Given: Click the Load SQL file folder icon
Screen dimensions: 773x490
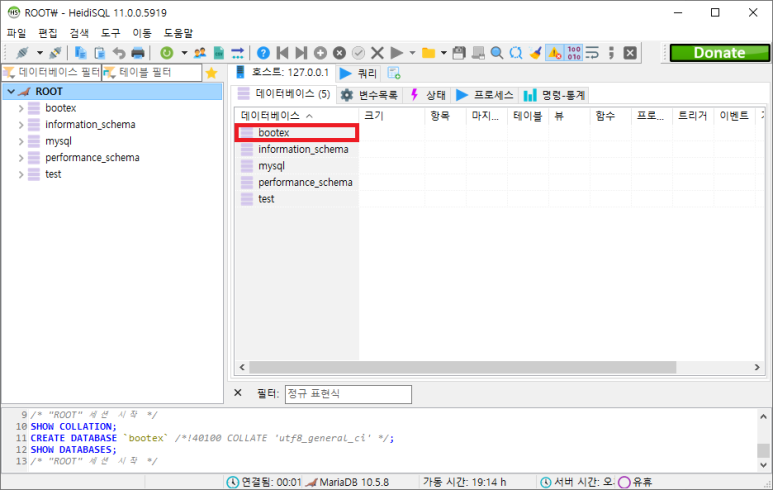Looking at the screenshot, I should point(428,53).
